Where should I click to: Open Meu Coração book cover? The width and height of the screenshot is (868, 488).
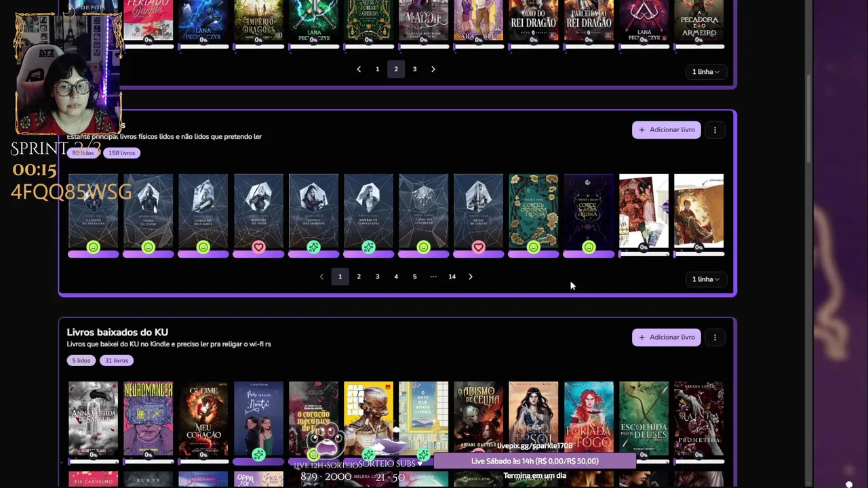tap(203, 418)
